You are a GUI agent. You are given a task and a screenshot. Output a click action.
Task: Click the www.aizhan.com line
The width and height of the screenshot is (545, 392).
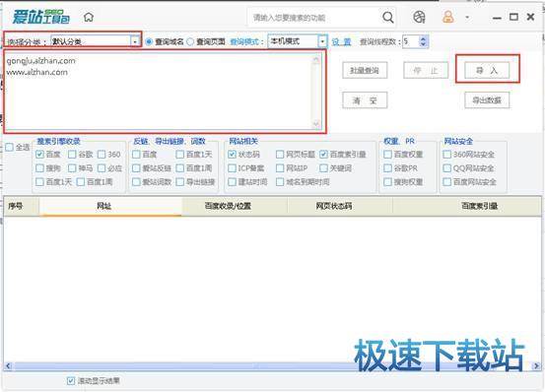click(36, 72)
